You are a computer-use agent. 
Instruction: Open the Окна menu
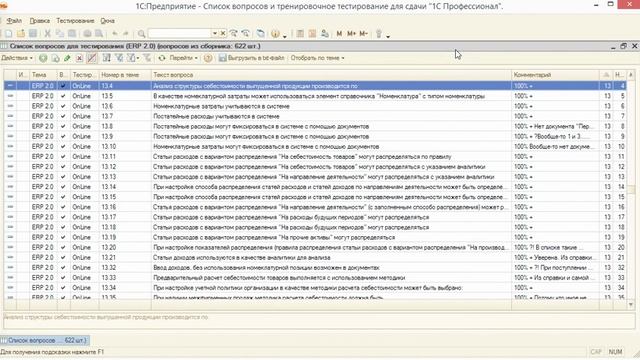tap(107, 21)
